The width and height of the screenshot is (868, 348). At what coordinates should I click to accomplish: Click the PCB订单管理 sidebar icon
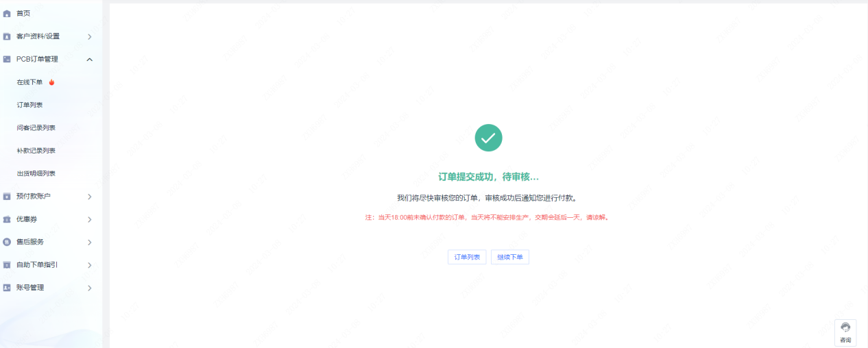[7, 59]
